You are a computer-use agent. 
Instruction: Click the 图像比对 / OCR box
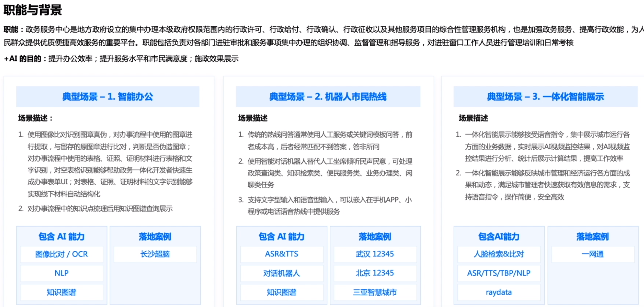click(x=61, y=254)
